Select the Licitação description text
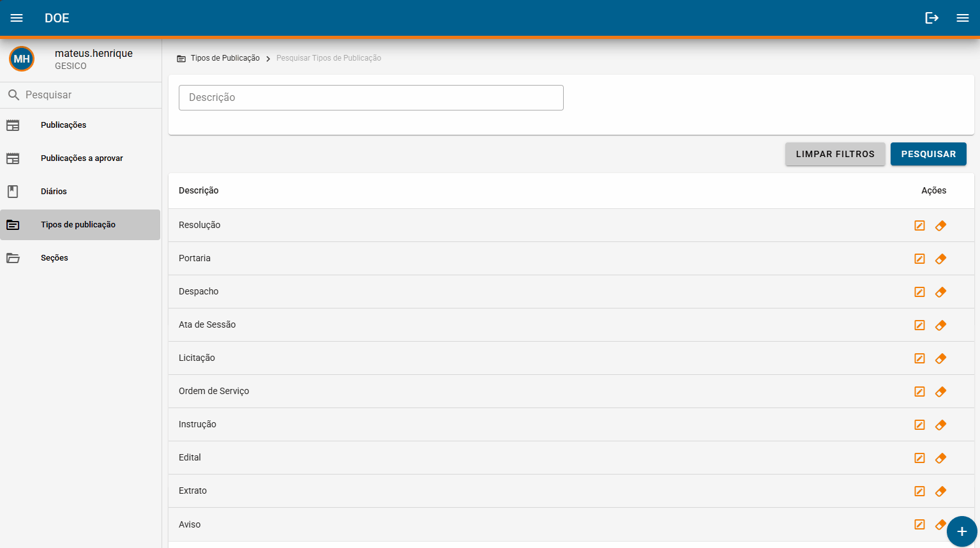This screenshot has height=548, width=980. point(197,358)
